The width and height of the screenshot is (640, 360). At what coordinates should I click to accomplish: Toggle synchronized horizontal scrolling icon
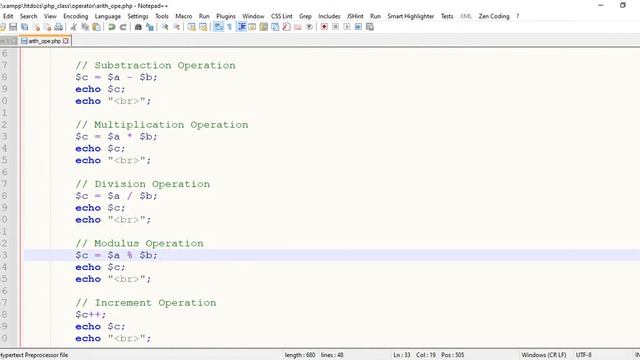tap(203, 27)
